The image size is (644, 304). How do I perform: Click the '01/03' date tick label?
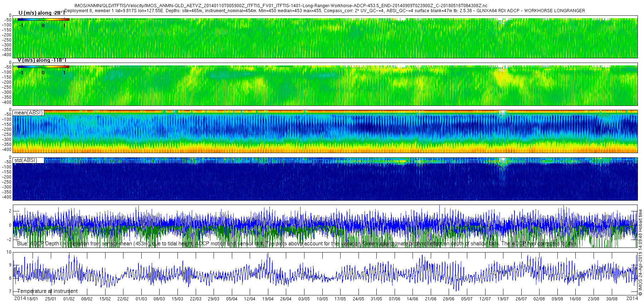point(141,299)
